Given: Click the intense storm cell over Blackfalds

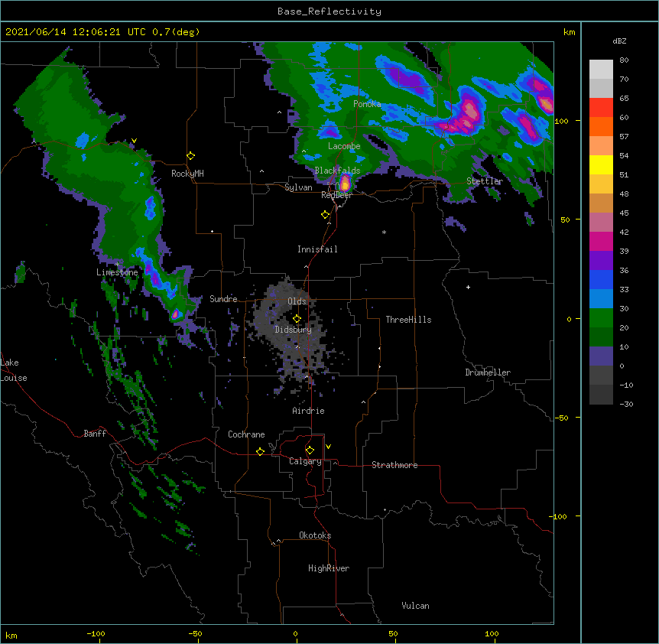Looking at the screenshot, I should coord(345,184).
